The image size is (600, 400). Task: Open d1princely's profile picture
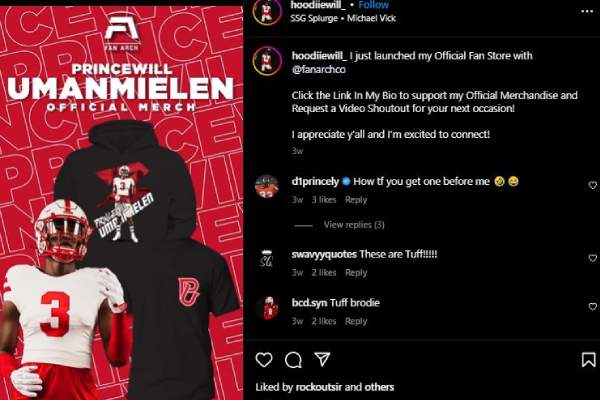[267, 186]
